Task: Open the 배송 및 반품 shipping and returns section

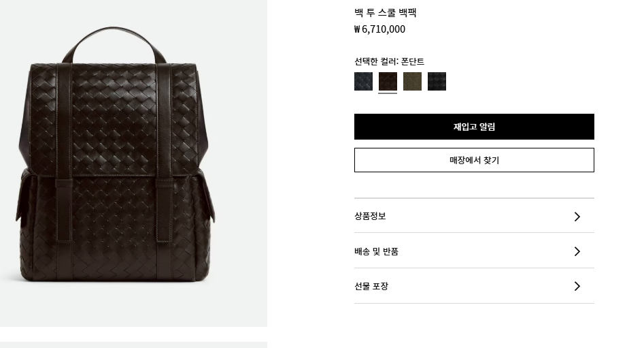Action: 474,251
